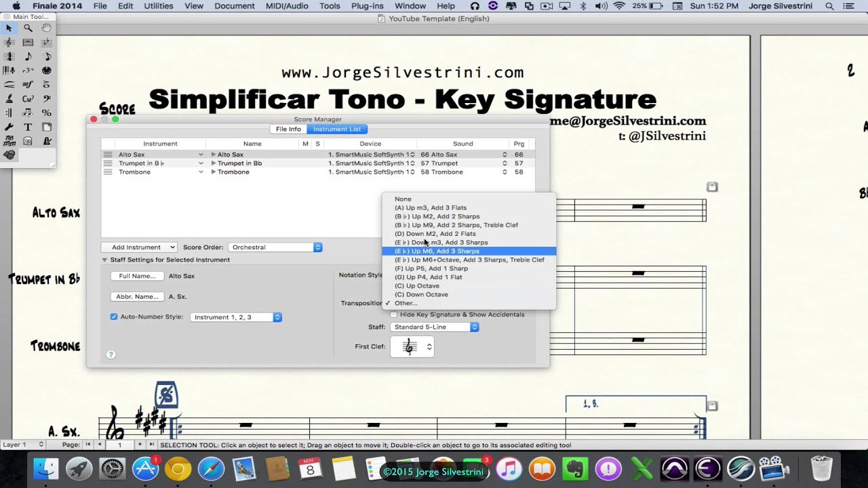Click the Full Name... button
Viewport: 868px width, 488px height.
pyautogui.click(x=137, y=276)
